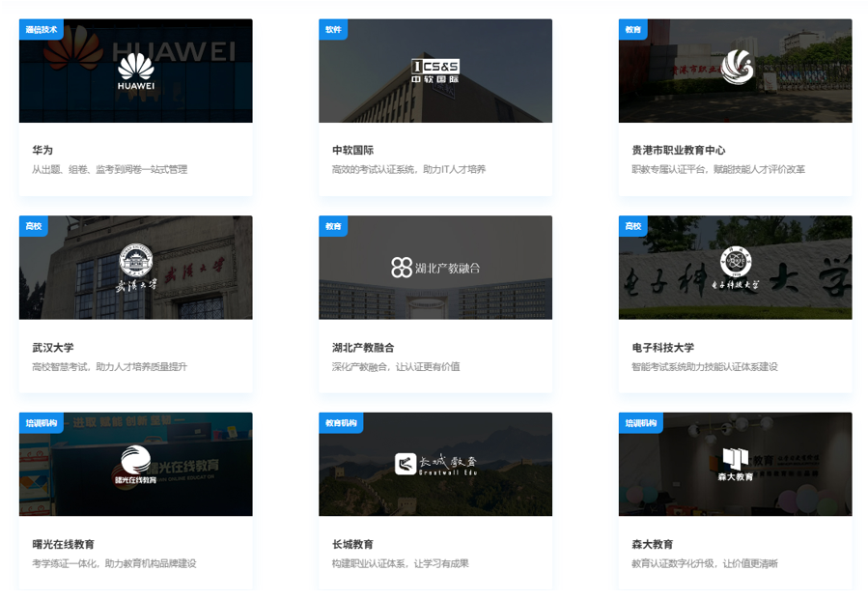Viewport: 868px width, 600px height.
Task: Click the 智能考试系统助力技能认证体系建设 description
Action: 704,367
